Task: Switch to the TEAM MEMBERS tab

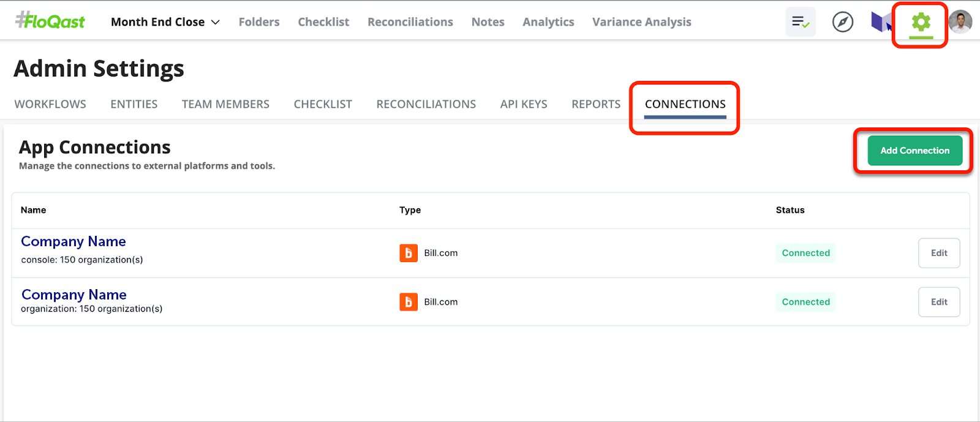Action: tap(225, 104)
